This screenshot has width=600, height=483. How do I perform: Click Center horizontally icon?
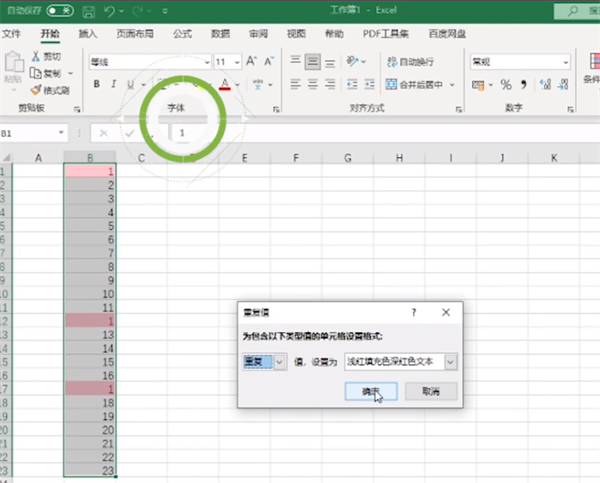[313, 84]
